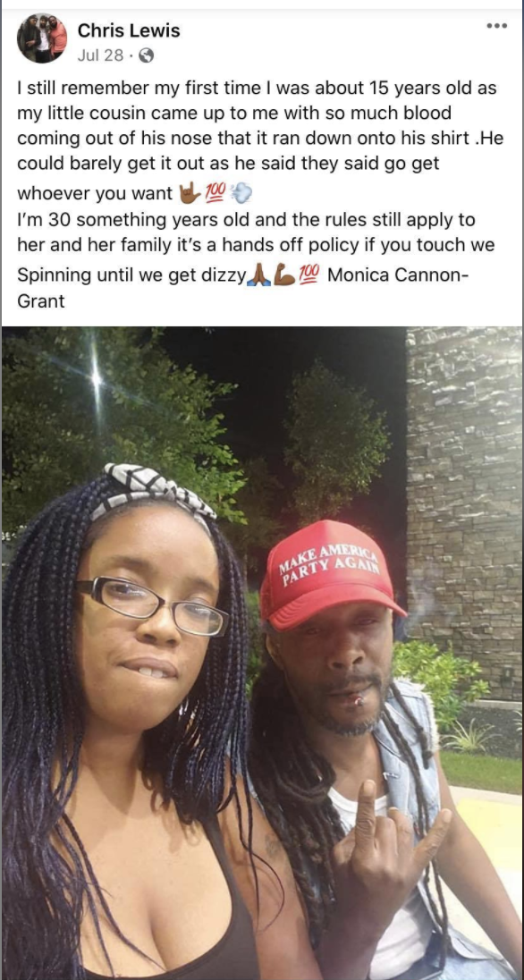Click the 'I still remember my first time' line
The height and width of the screenshot is (980, 524).
coord(257,88)
